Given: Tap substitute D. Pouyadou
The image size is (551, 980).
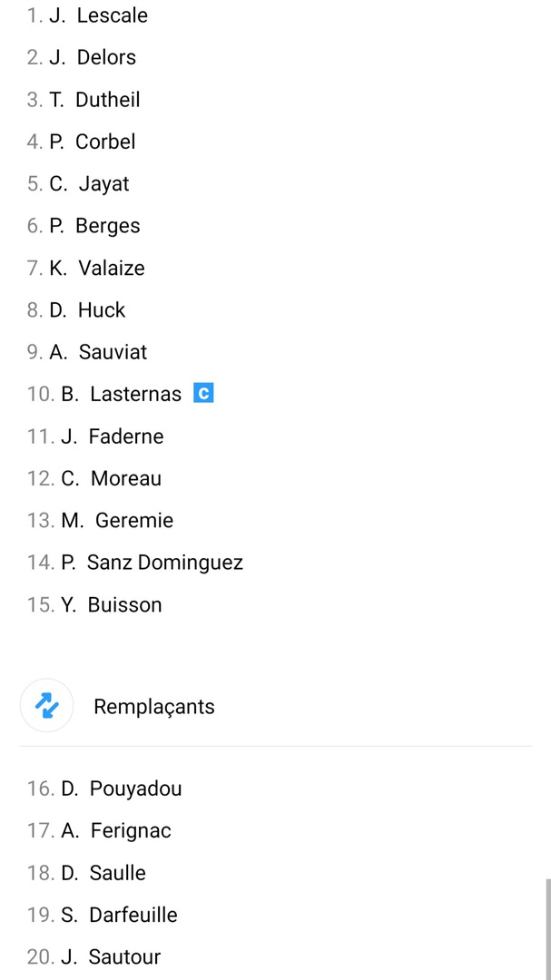Looking at the screenshot, I should (121, 789).
